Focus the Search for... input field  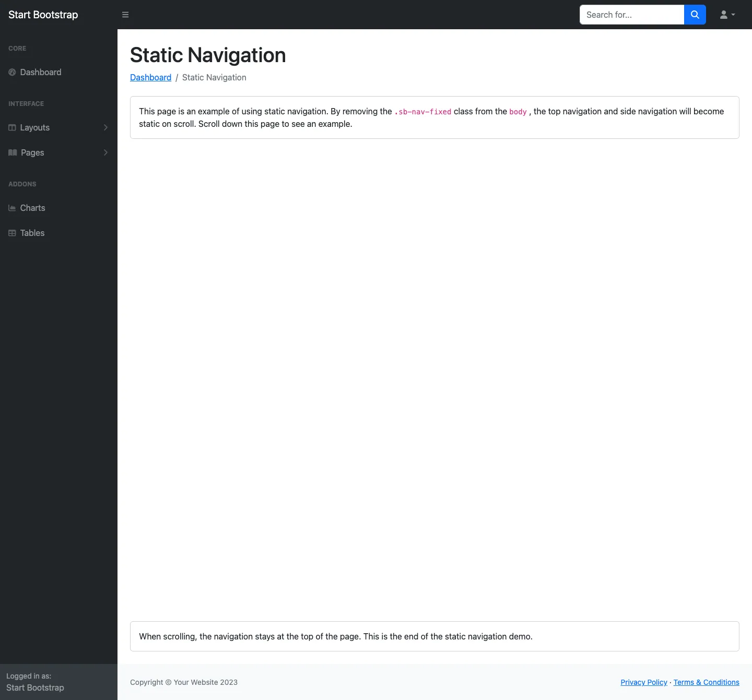click(632, 15)
